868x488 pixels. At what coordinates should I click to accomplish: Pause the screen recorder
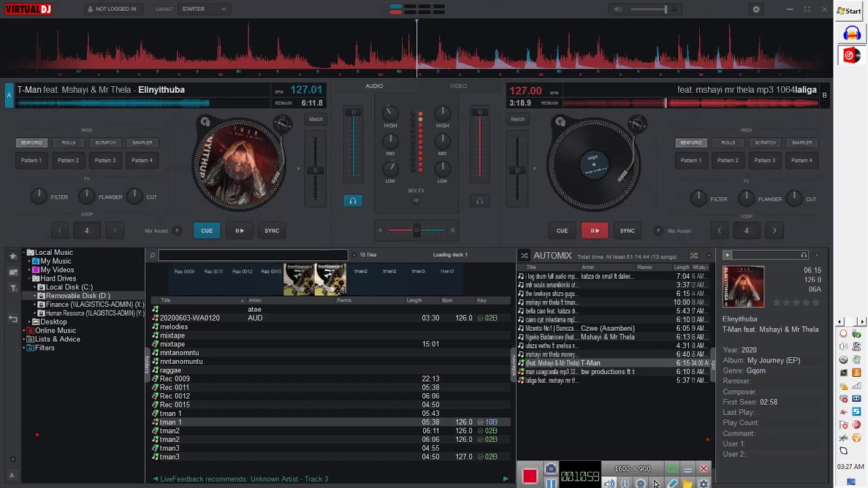[551, 483]
